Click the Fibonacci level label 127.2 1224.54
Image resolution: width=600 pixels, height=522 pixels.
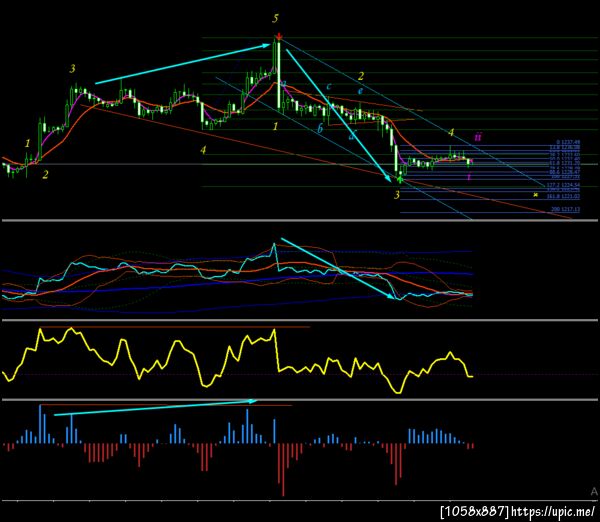(x=563, y=185)
